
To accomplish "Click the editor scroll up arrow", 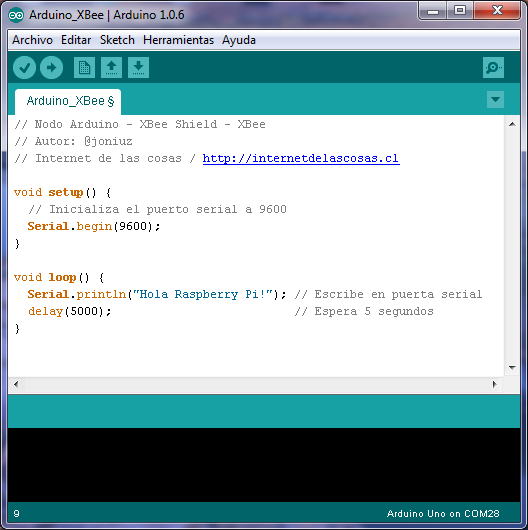I will [x=512, y=124].
